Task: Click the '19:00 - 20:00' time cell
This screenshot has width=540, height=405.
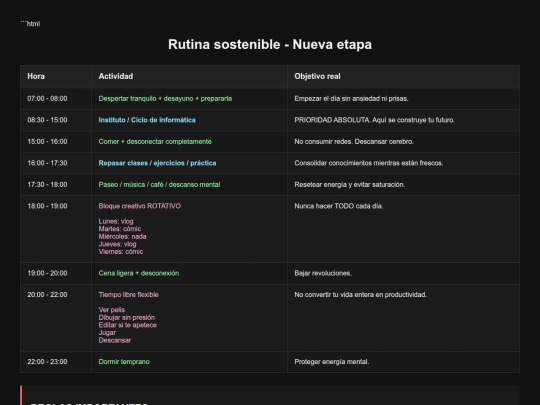Action: [47, 273]
